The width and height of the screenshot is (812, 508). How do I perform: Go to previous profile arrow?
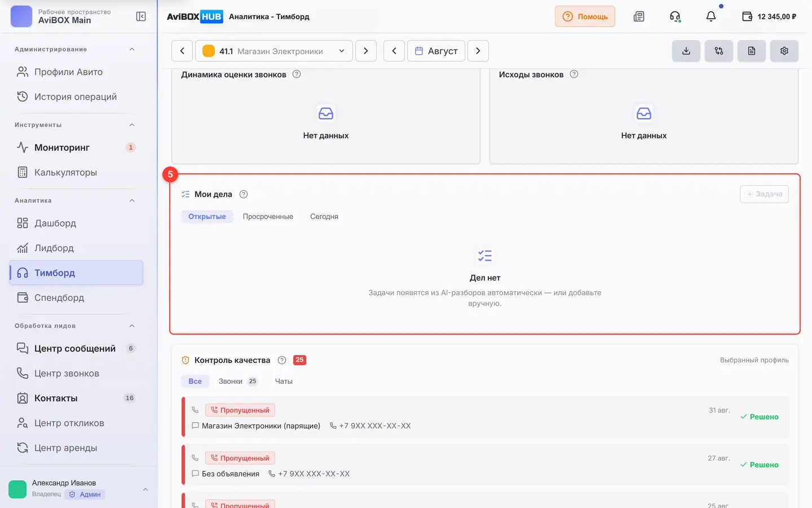182,51
